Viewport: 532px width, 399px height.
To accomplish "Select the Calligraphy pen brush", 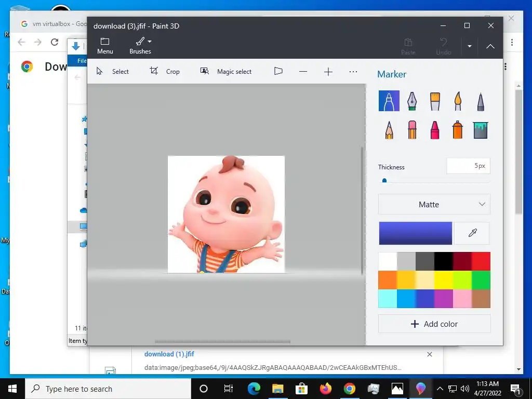I will click(x=412, y=101).
